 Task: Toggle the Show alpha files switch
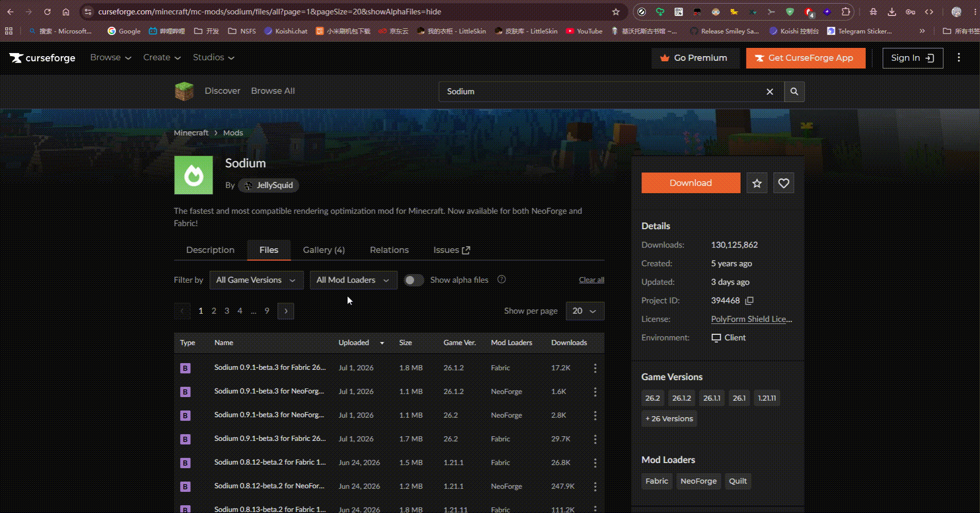[414, 280]
